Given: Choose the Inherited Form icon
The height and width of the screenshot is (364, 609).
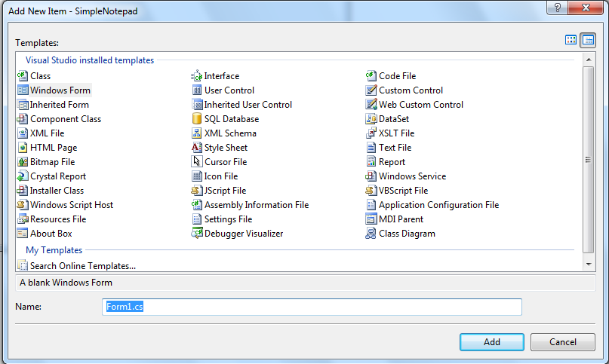Looking at the screenshot, I should (23, 105).
